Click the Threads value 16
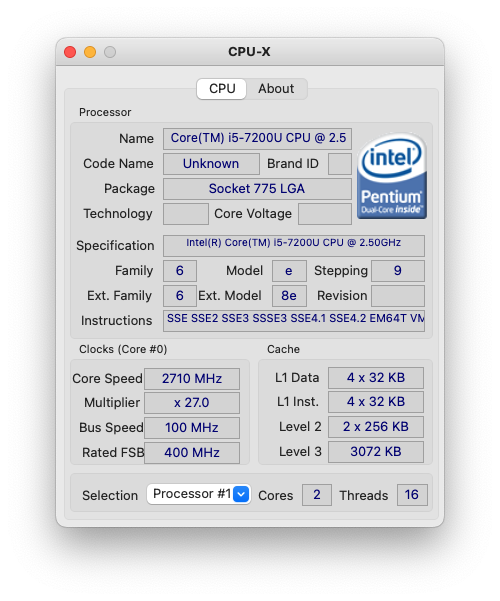The width and height of the screenshot is (500, 601). 412,495
